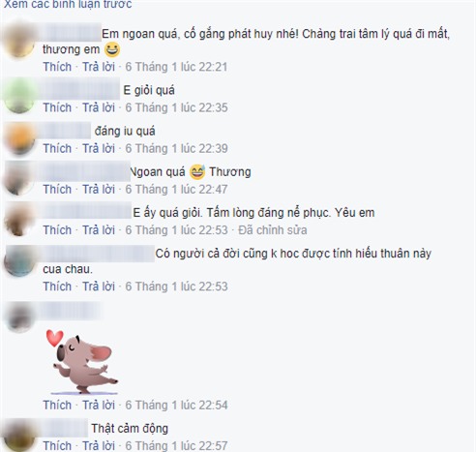Click the grinning emoji after 'thương em'
Viewport: 476px width, 452px height.
[x=112, y=50]
